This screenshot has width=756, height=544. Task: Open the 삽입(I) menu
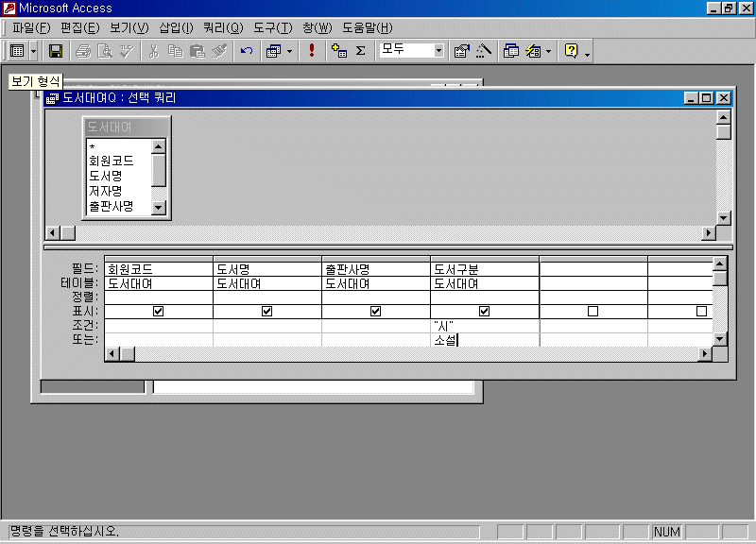pos(176,27)
